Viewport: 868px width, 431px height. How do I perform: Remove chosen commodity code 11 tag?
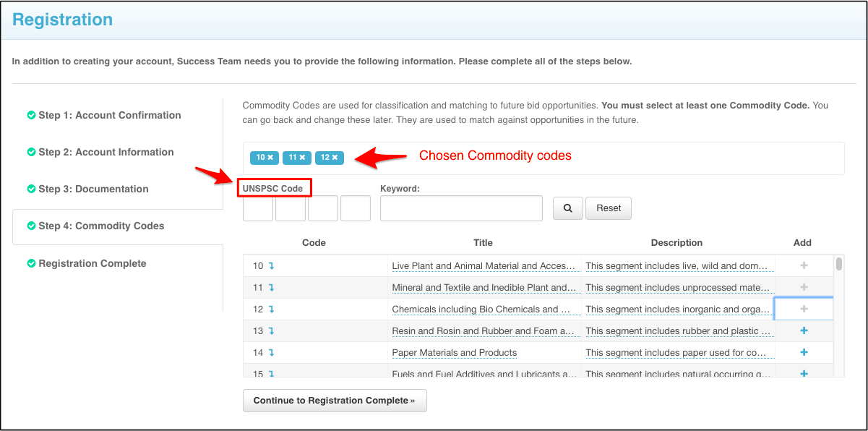(302, 158)
